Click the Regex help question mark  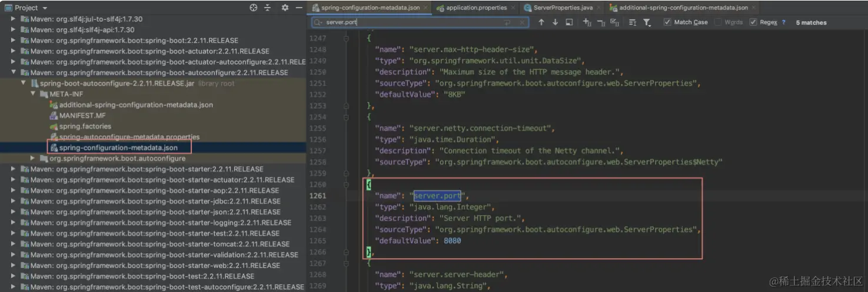(783, 22)
